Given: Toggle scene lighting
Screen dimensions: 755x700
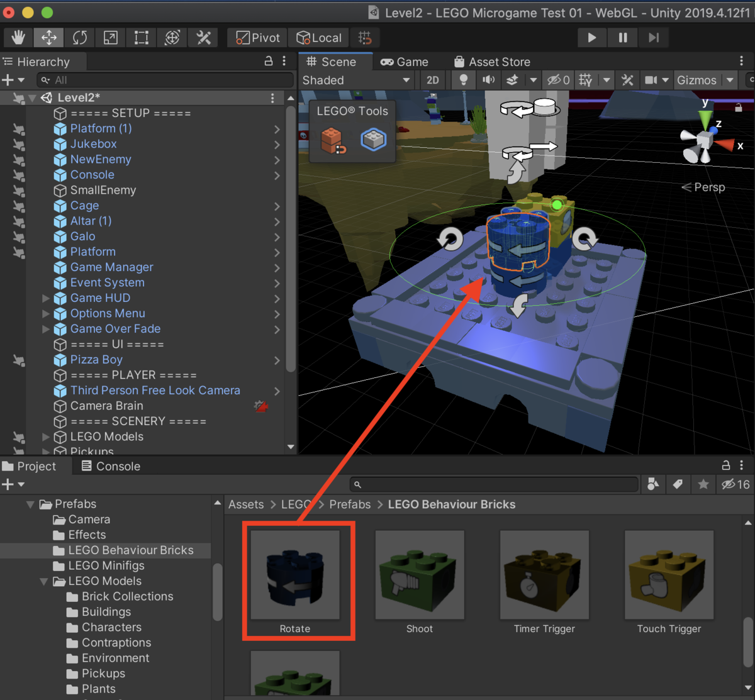Looking at the screenshot, I should coord(464,80).
